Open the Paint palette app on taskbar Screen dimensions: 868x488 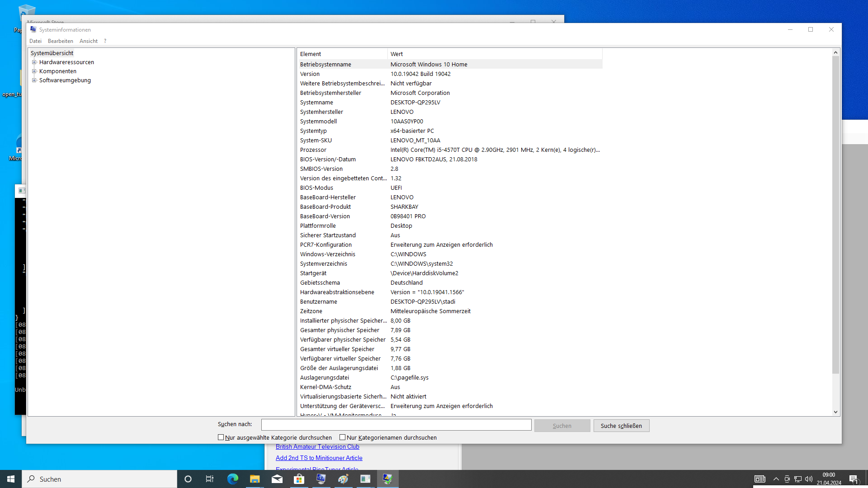tap(343, 479)
